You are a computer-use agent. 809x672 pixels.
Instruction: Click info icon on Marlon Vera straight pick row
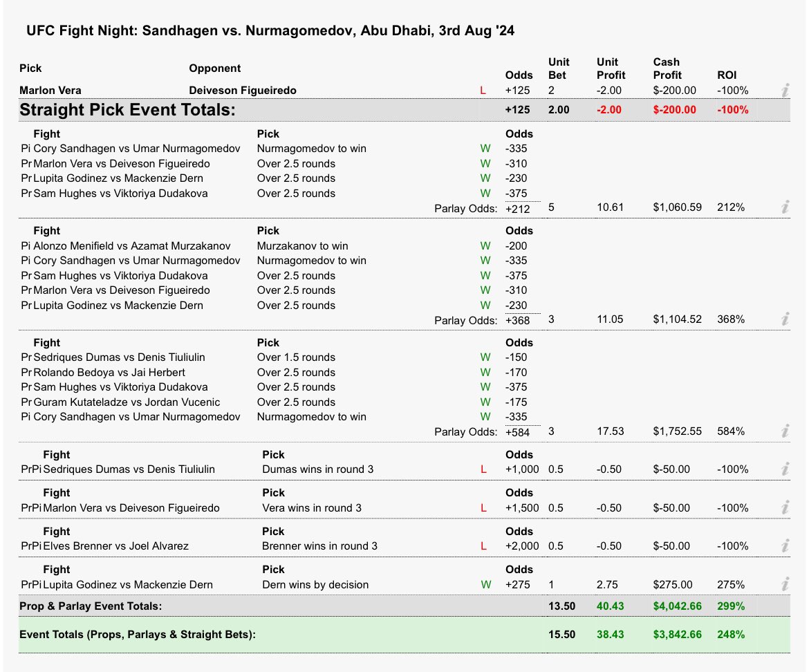[785, 91]
